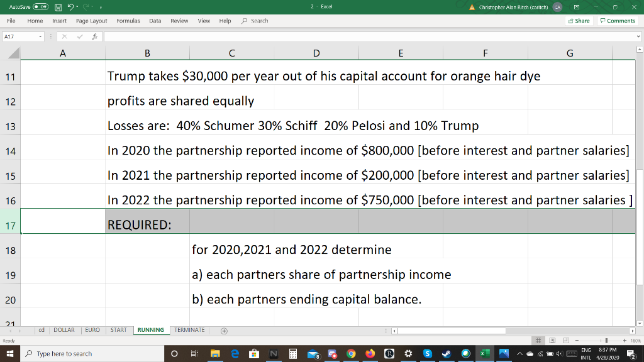Click the Save icon in title bar
Screen dimensions: 644x362
point(58,7)
